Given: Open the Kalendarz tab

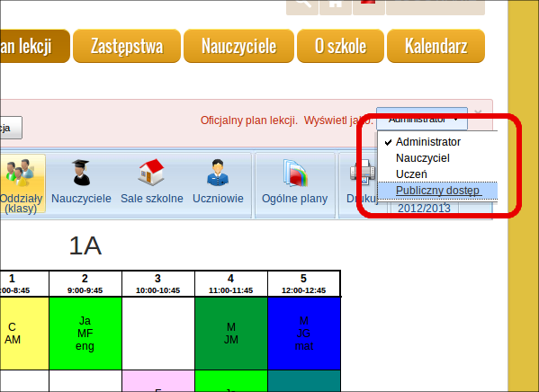Looking at the screenshot, I should click(436, 46).
